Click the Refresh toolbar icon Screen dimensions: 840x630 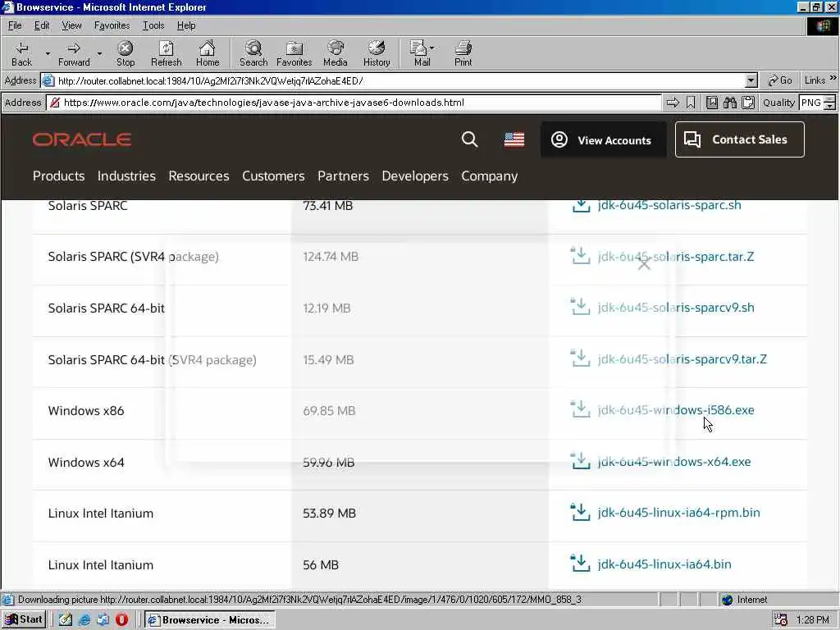tap(166, 53)
